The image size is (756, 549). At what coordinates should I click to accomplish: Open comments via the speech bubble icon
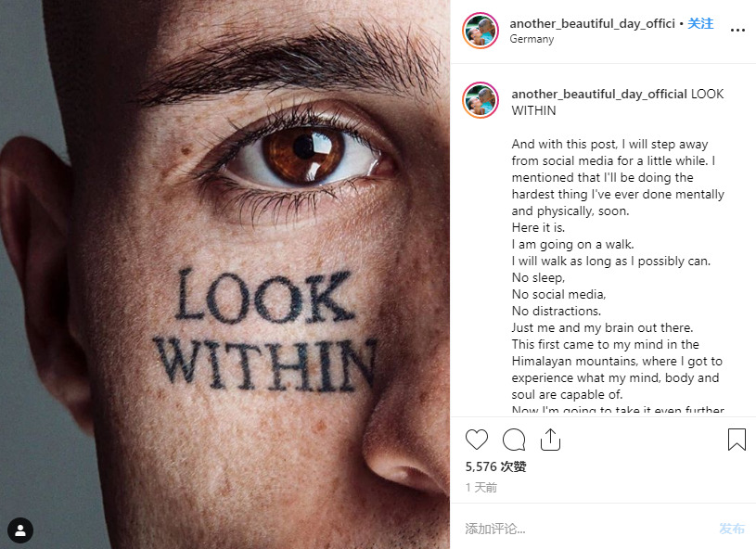coord(514,440)
